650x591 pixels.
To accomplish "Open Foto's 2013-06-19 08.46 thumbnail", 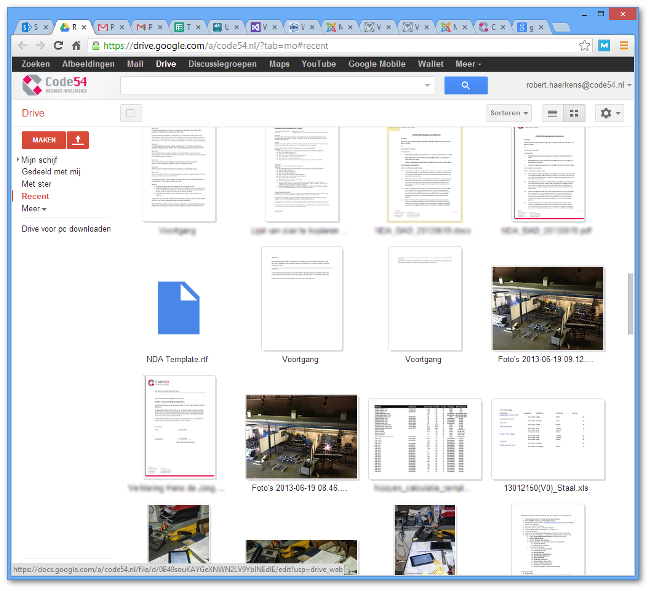I will pyautogui.click(x=301, y=437).
